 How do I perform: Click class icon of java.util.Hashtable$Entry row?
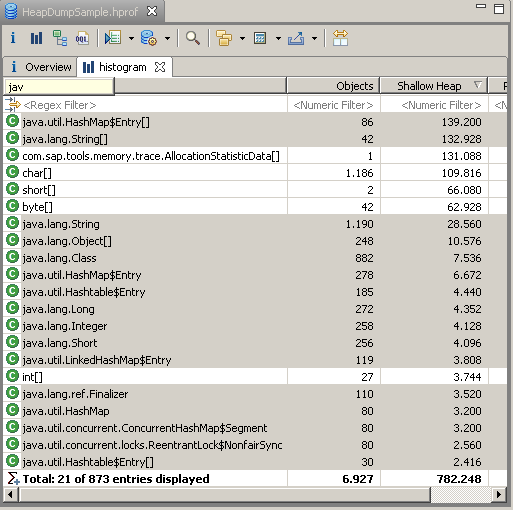pos(13,291)
